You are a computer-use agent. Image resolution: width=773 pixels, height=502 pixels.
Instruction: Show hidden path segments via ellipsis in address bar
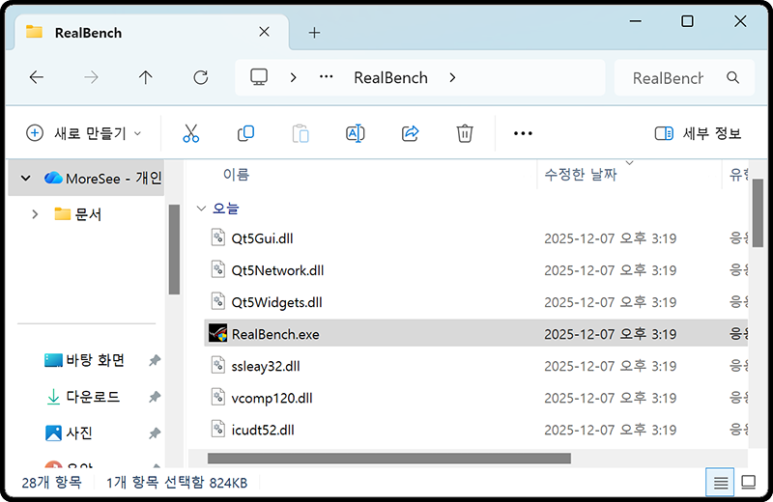pyautogui.click(x=326, y=77)
